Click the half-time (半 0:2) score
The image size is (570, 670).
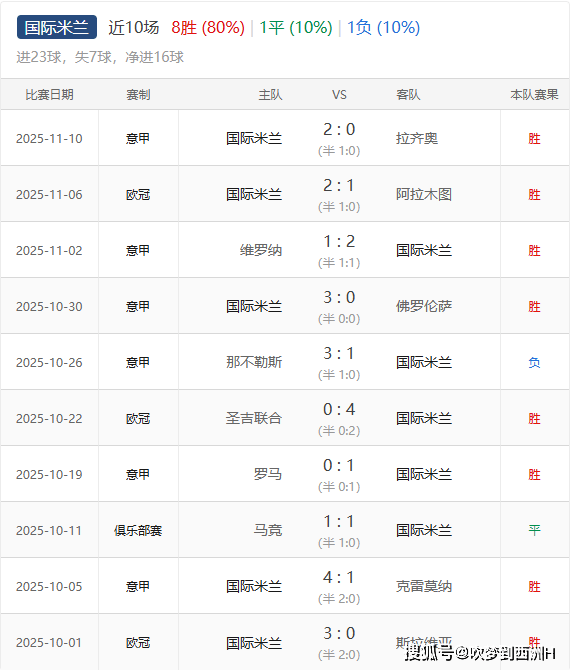tap(339, 431)
